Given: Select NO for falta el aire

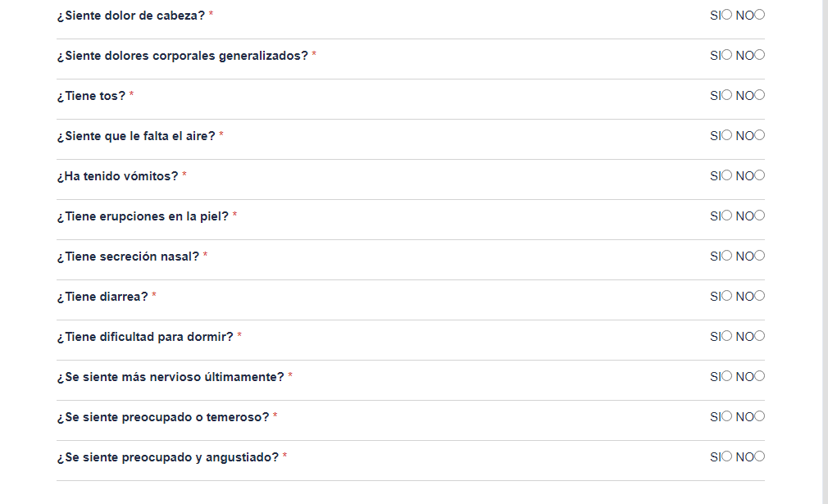Looking at the screenshot, I should tap(760, 135).
